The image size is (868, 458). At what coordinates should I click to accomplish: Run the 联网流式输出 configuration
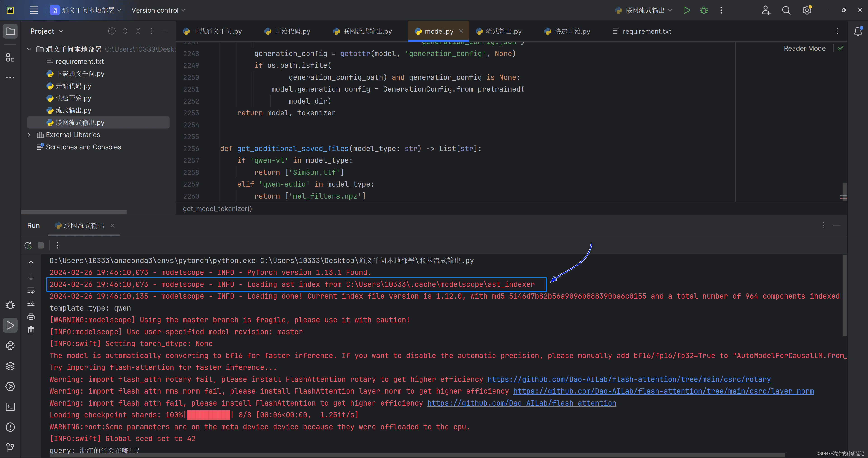point(686,10)
